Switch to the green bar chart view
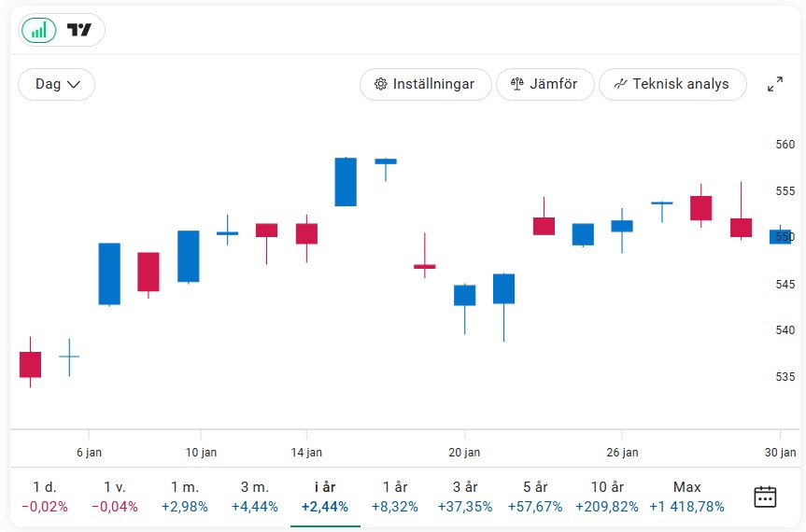The image size is (806, 532). [39, 30]
